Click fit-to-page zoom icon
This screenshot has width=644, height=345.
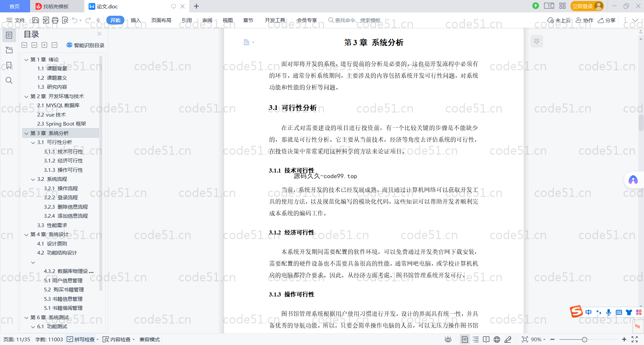525,339
